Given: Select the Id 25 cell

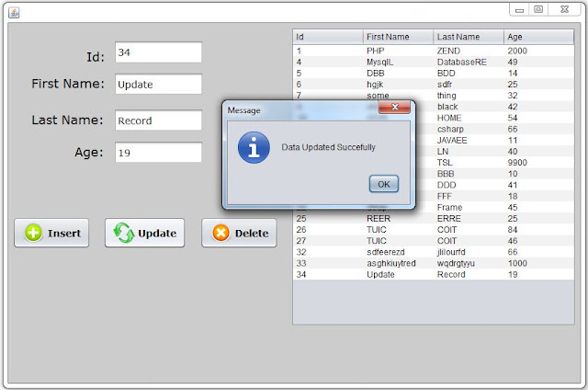Looking at the screenshot, I should point(328,219).
